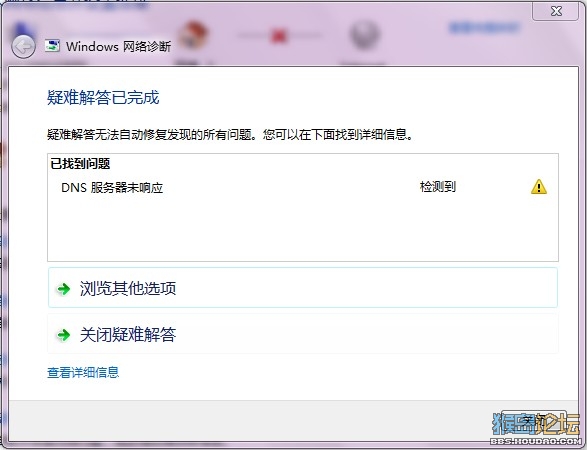Click the blurred globe icon behind the title
Image resolution: width=587 pixels, height=450 pixels.
coord(364,35)
